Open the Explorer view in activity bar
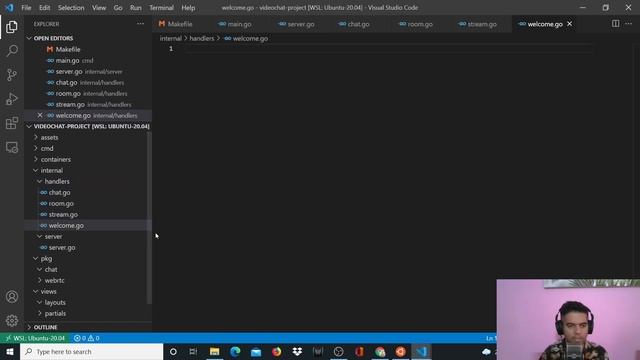This screenshot has height=360, width=640. pyautogui.click(x=12, y=27)
